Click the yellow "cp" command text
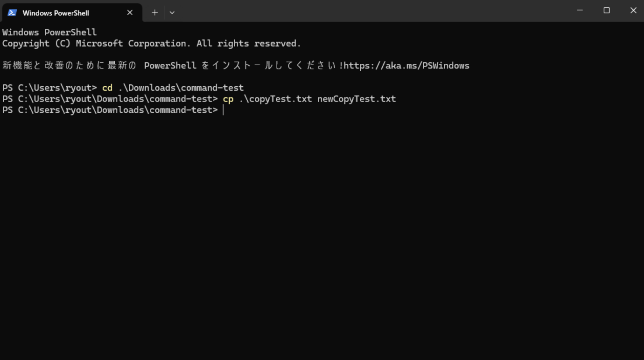 [x=228, y=99]
